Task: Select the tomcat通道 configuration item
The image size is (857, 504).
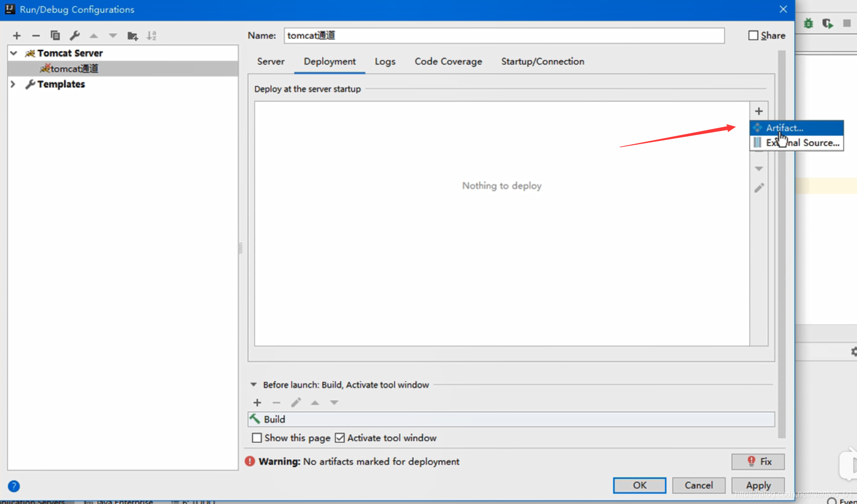Action: coord(123,68)
